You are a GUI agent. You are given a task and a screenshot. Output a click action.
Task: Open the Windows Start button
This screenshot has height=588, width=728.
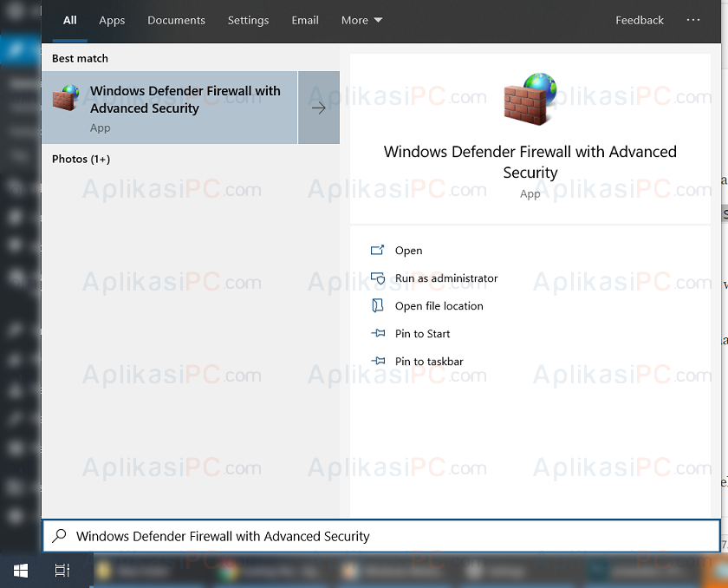(x=21, y=571)
